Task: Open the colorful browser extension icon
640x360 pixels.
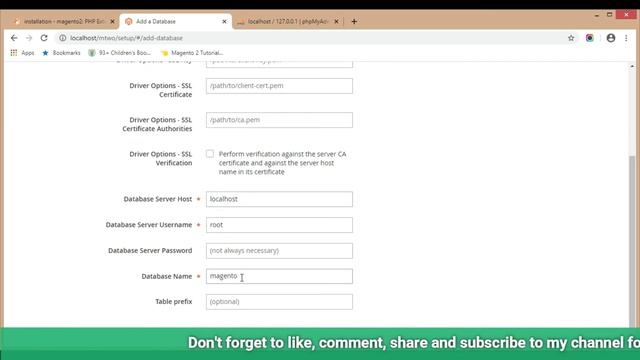Action: tap(590, 38)
